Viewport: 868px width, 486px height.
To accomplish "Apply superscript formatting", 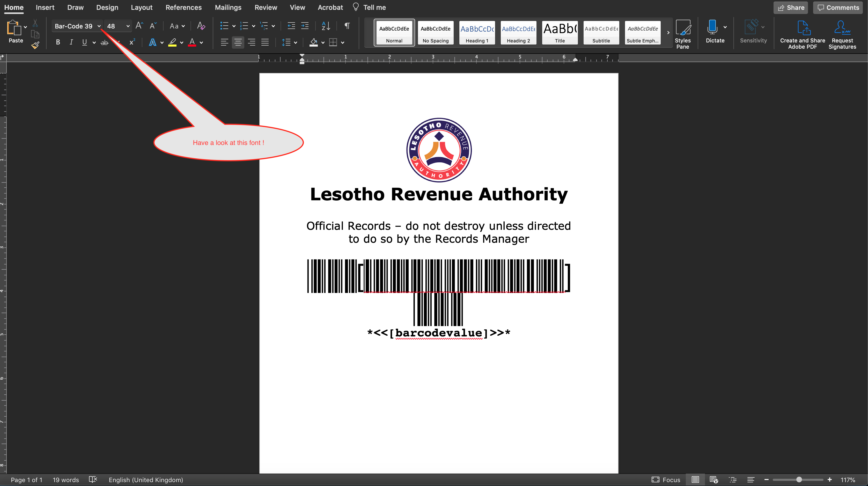I will [132, 42].
